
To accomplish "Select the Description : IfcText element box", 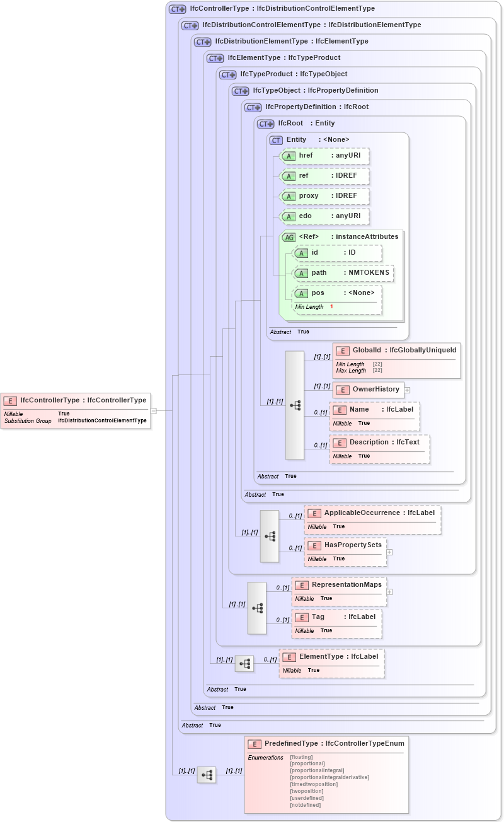I will [379, 449].
